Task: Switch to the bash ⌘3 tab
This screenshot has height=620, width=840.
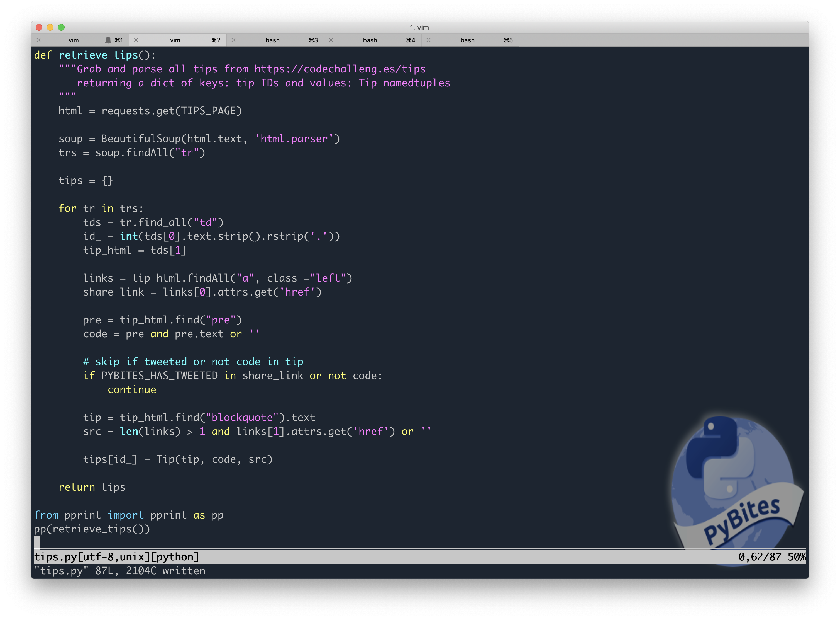Action: [273, 40]
